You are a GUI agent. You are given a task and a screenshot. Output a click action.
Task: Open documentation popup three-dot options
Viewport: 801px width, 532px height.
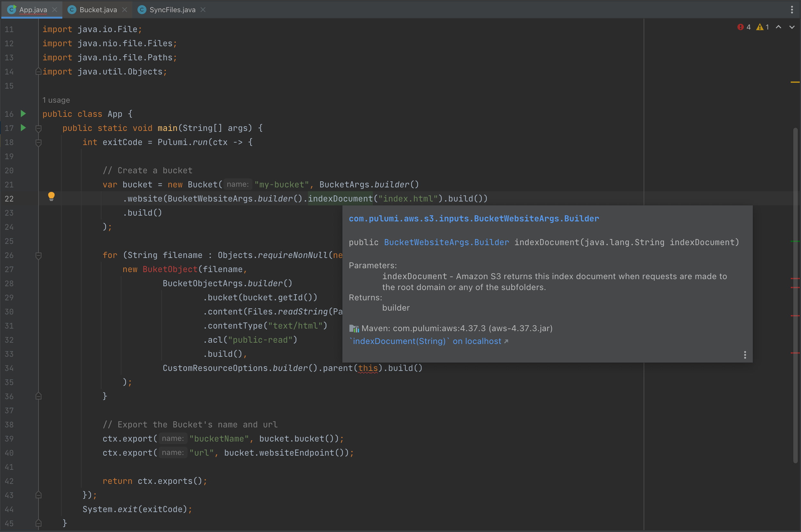coord(745,355)
